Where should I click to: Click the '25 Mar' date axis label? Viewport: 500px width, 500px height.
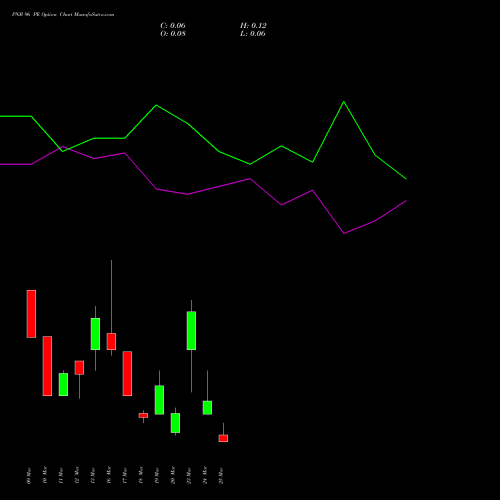pos(221,475)
